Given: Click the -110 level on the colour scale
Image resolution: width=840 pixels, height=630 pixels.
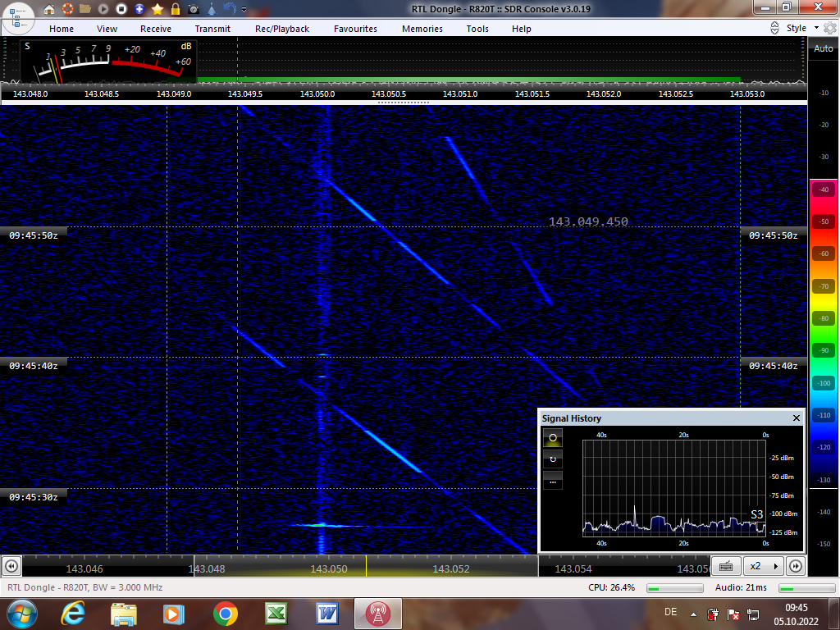Looking at the screenshot, I should pos(824,415).
